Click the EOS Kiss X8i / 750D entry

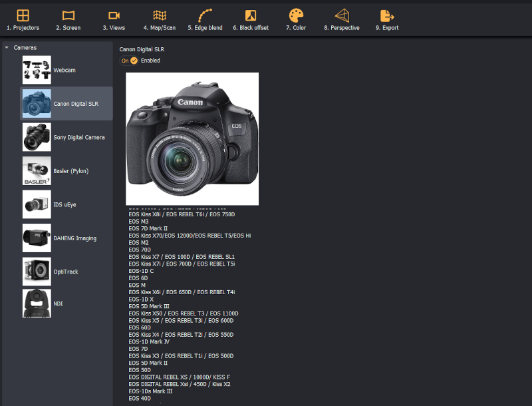pos(182,214)
